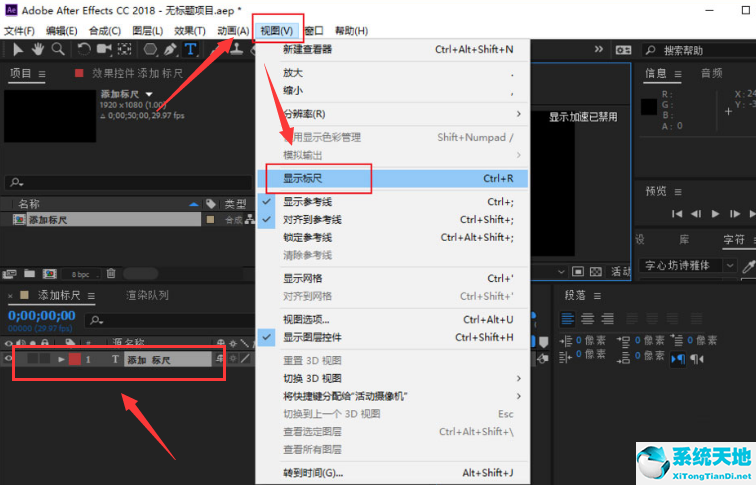756x485 pixels.
Task: Toggle Show Guides checkmark item
Action: pos(392,202)
